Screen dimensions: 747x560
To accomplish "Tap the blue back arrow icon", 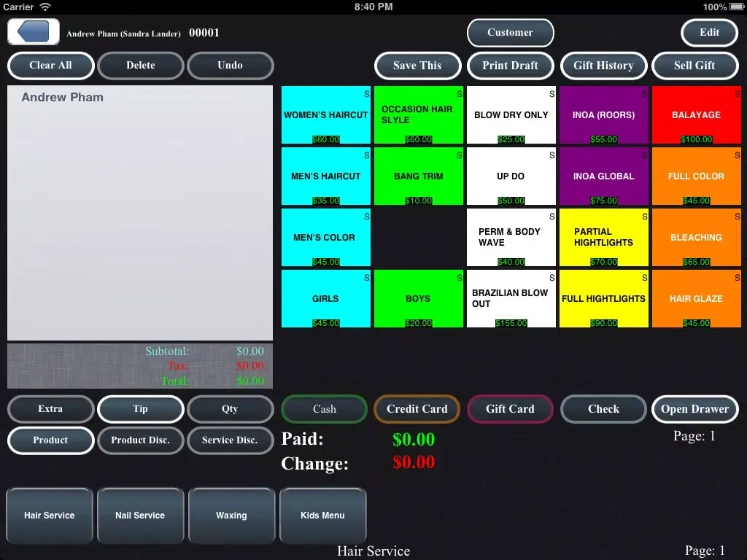I will (x=34, y=32).
